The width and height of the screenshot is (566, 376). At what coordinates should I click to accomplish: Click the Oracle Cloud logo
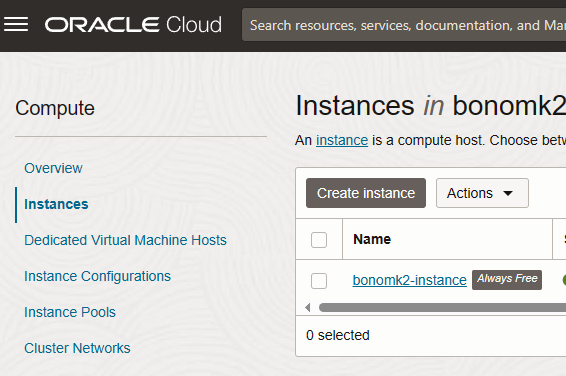[x=133, y=25]
